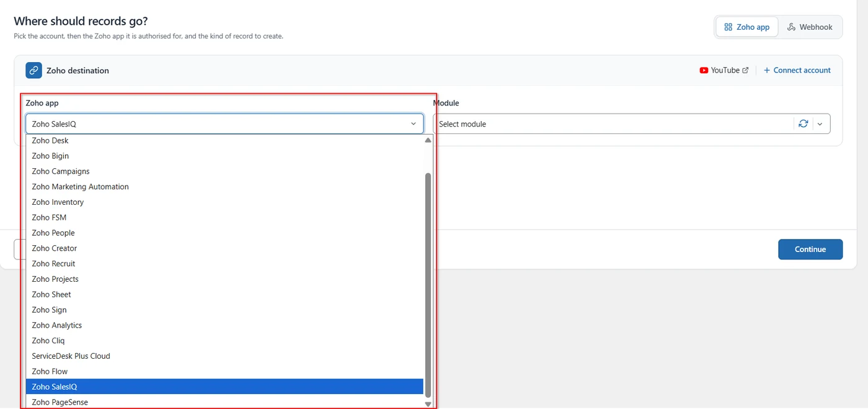Select ServiceDesk Plus Cloud entry
The height and width of the screenshot is (409, 868).
click(x=224, y=356)
